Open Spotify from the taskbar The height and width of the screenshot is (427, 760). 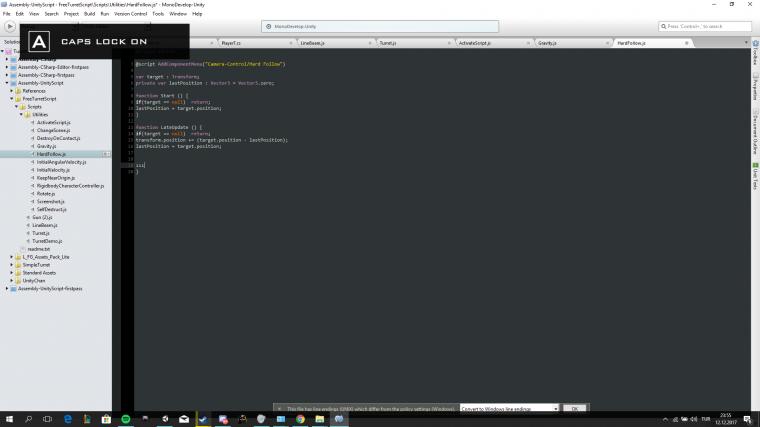pos(126,419)
